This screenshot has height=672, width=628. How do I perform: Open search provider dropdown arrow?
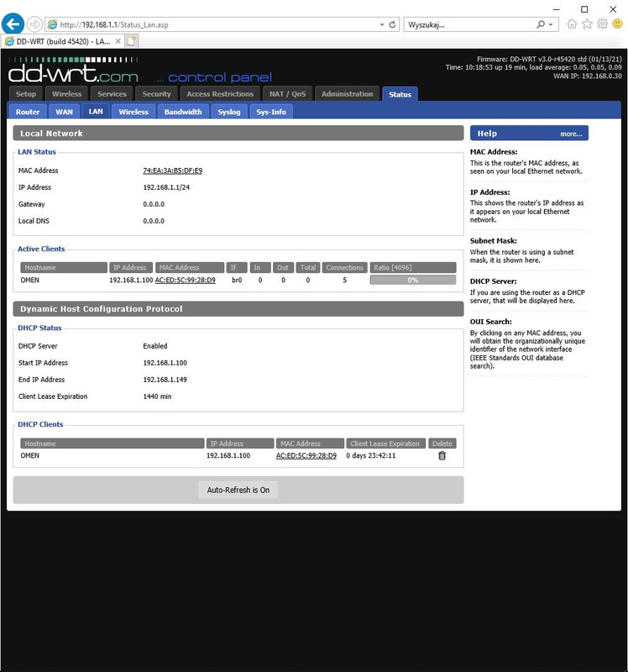click(x=551, y=25)
